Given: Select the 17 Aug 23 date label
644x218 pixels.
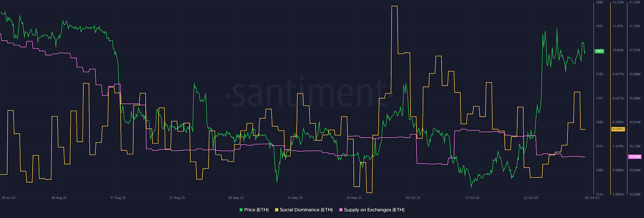Looking at the screenshot, I should (x=118, y=198).
